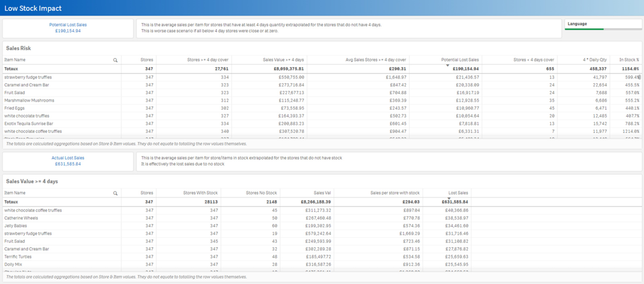Click value £1,669.29
The image size is (644, 284).
pyautogui.click(x=409, y=234)
